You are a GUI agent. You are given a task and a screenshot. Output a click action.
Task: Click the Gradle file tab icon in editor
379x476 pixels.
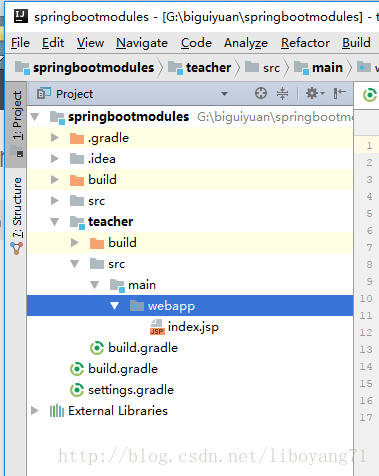point(370,95)
